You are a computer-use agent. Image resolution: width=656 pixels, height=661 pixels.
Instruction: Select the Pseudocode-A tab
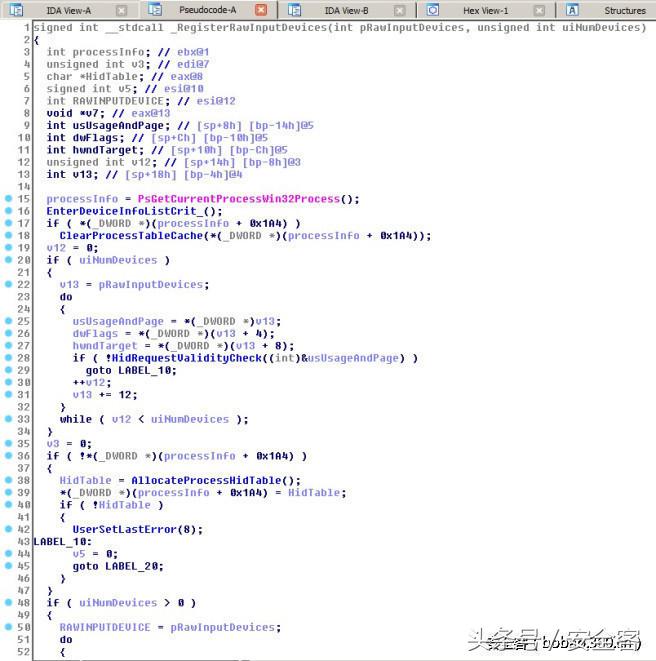pyautogui.click(x=208, y=10)
